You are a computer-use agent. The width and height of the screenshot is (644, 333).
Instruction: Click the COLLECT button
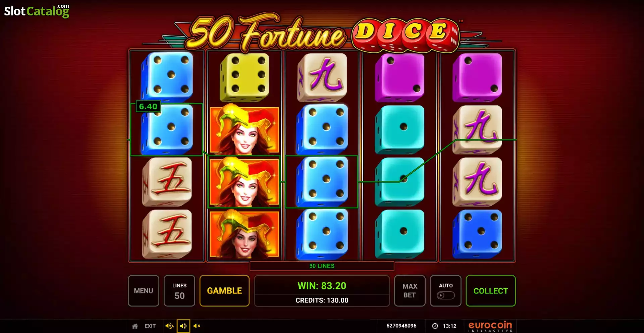click(x=491, y=291)
